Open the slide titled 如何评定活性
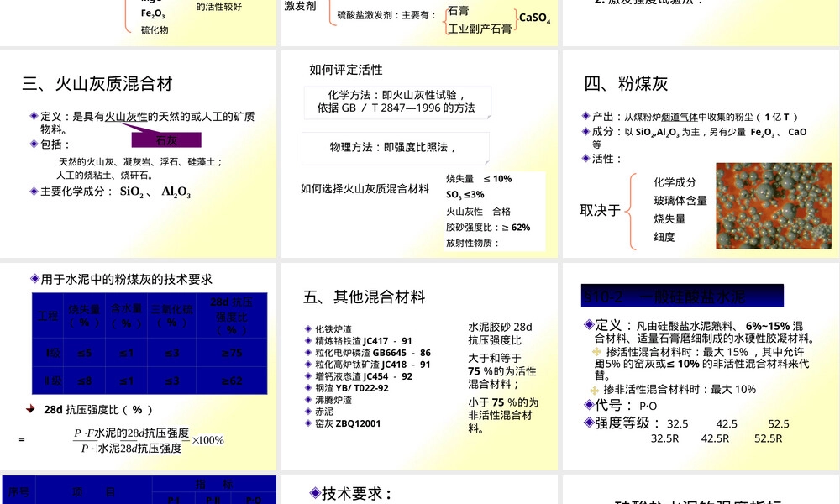This screenshot has width=840, height=504. tap(419, 155)
